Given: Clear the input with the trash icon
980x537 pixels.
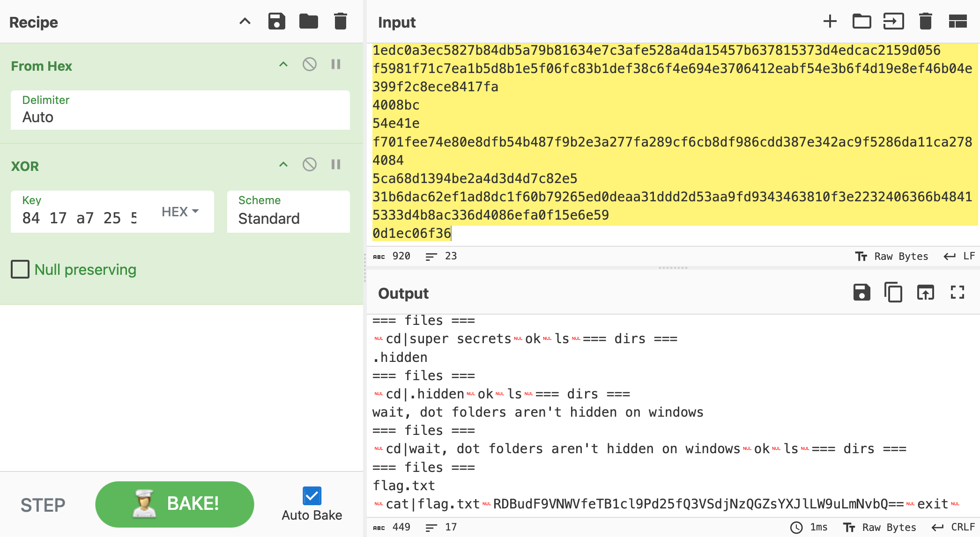Looking at the screenshot, I should coord(925,22).
